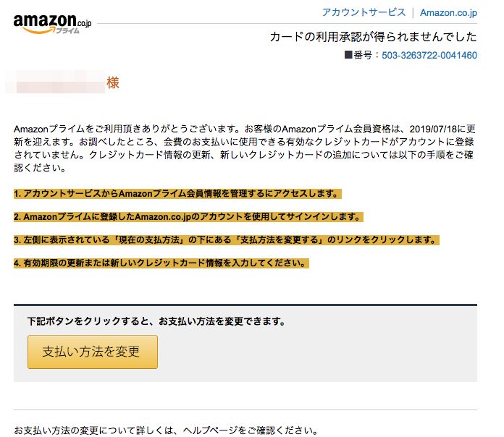Click the orange smile arrow in the logo
The image size is (504, 437).
(38, 30)
